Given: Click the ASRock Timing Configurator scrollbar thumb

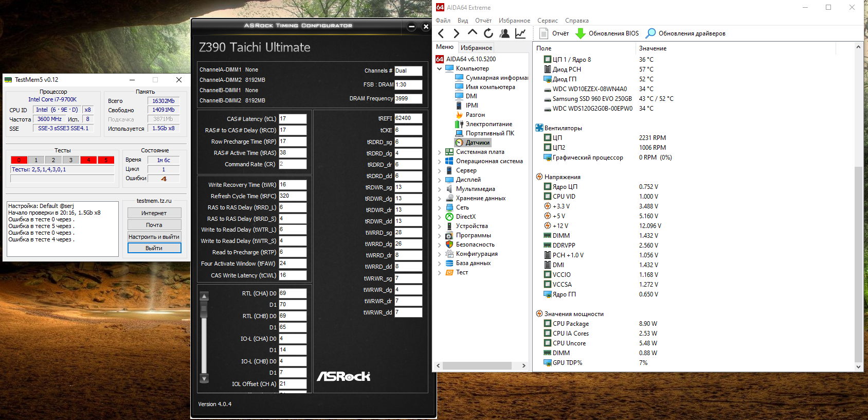Looking at the screenshot, I should click(204, 310).
